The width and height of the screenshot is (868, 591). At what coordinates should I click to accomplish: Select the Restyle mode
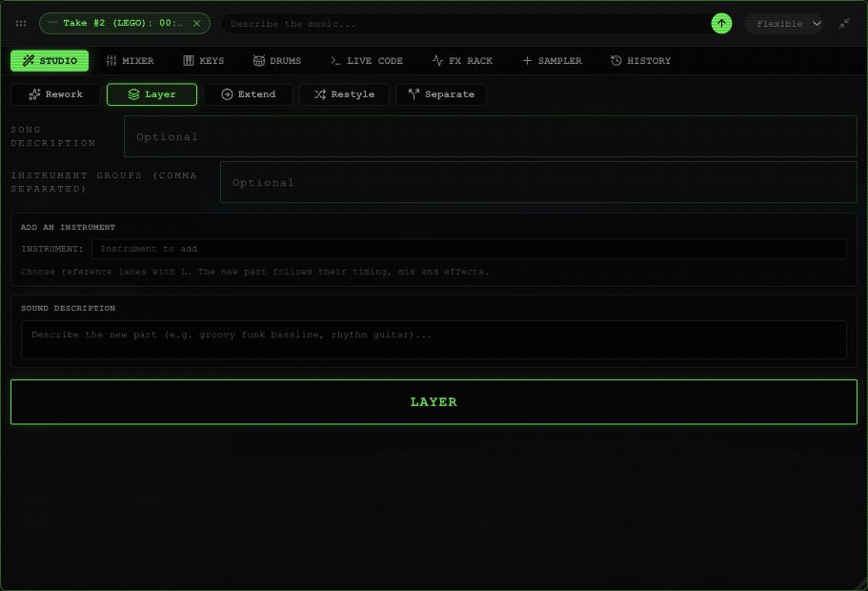[344, 94]
